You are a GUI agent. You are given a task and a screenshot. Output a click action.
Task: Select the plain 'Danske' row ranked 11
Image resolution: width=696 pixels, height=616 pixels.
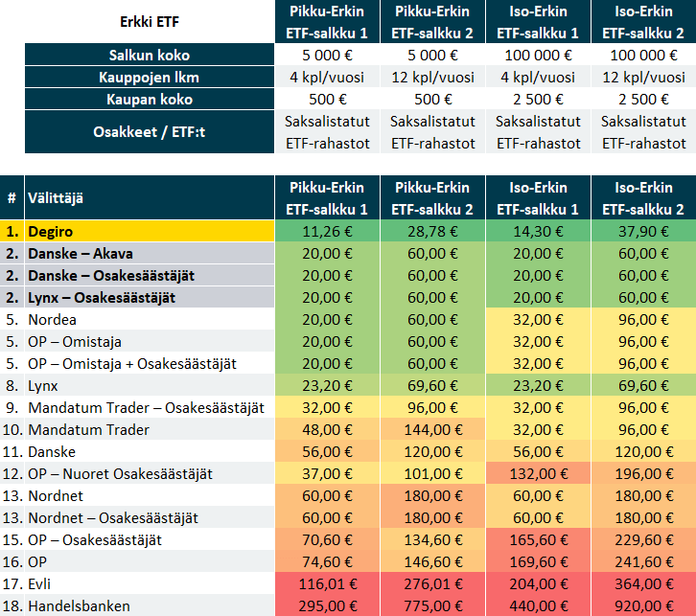(137, 451)
